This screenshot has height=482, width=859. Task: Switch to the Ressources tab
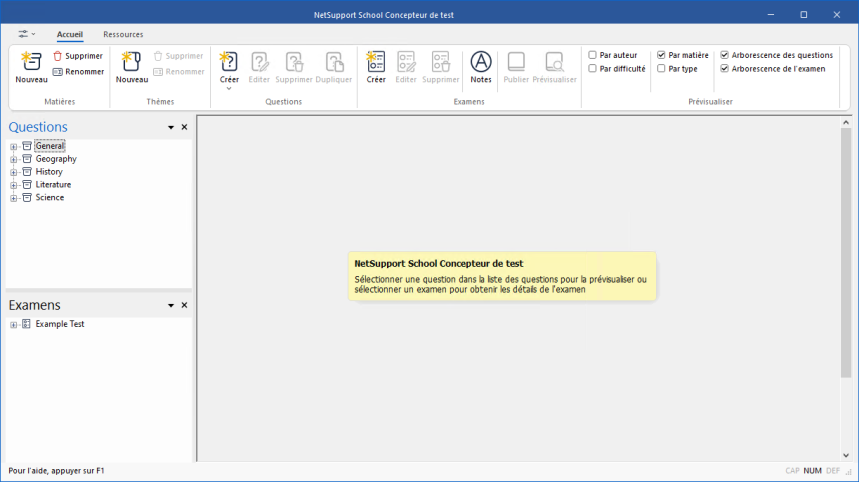[123, 34]
